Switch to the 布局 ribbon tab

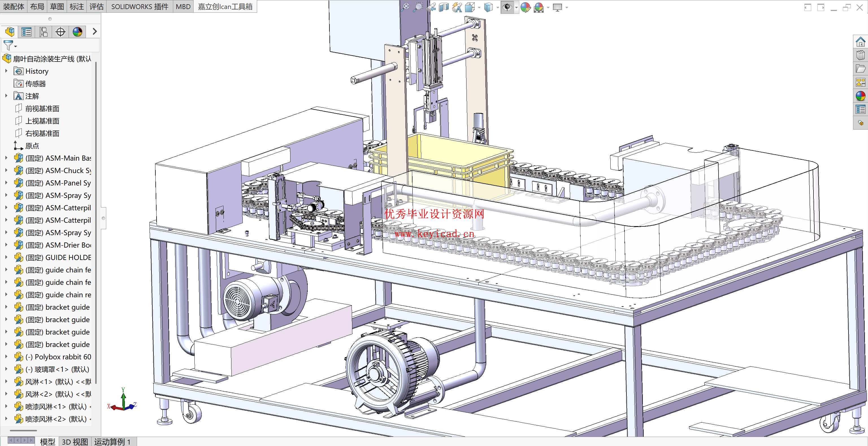click(37, 6)
